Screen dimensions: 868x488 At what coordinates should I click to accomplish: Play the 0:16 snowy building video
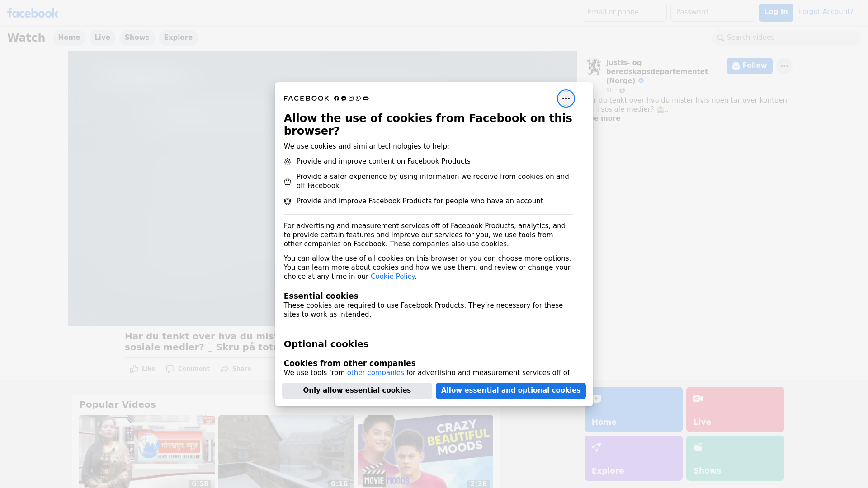(286, 451)
